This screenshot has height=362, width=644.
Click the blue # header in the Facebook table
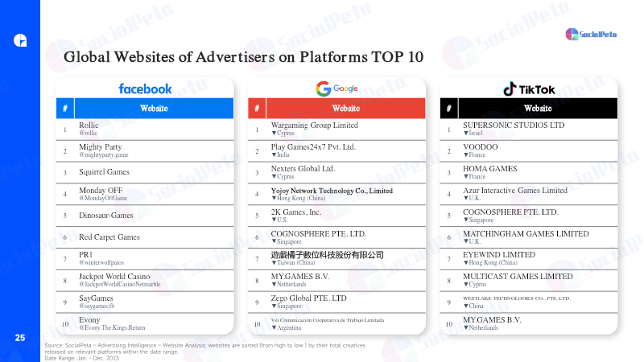click(65, 109)
